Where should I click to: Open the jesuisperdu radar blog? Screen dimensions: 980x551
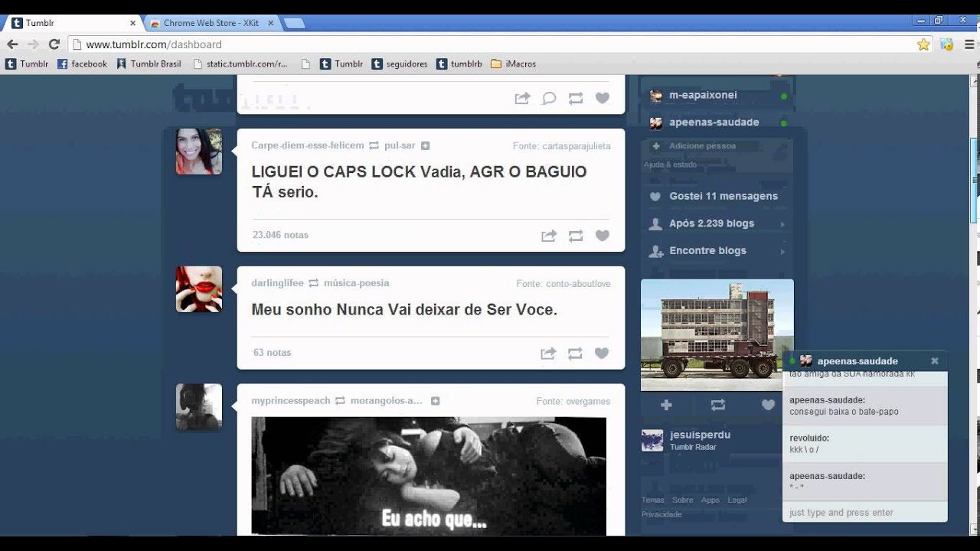tap(700, 435)
